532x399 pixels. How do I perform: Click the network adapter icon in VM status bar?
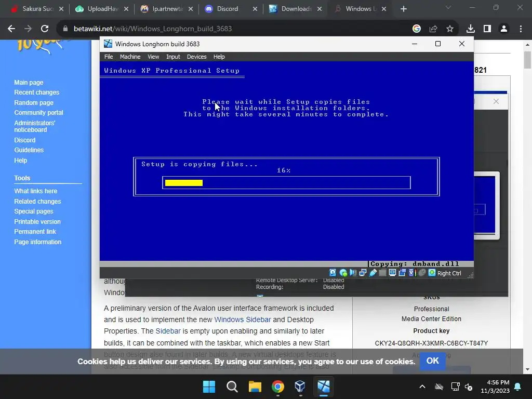(x=363, y=273)
